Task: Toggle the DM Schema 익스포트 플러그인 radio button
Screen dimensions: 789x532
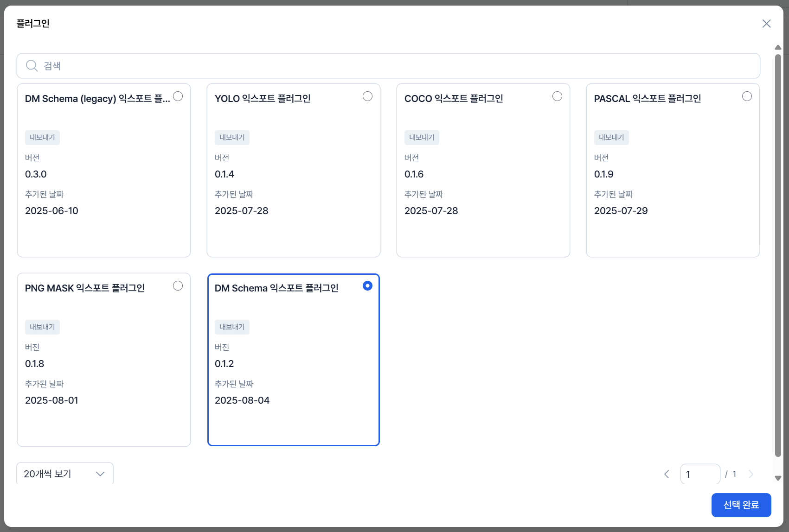Action: [x=367, y=286]
